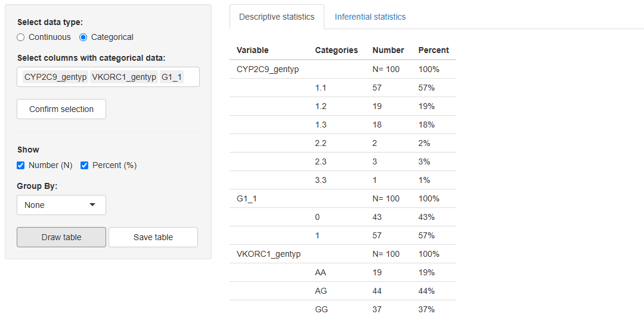Toggle the Percent (%) checkbox
644x317 pixels.
[x=84, y=166]
